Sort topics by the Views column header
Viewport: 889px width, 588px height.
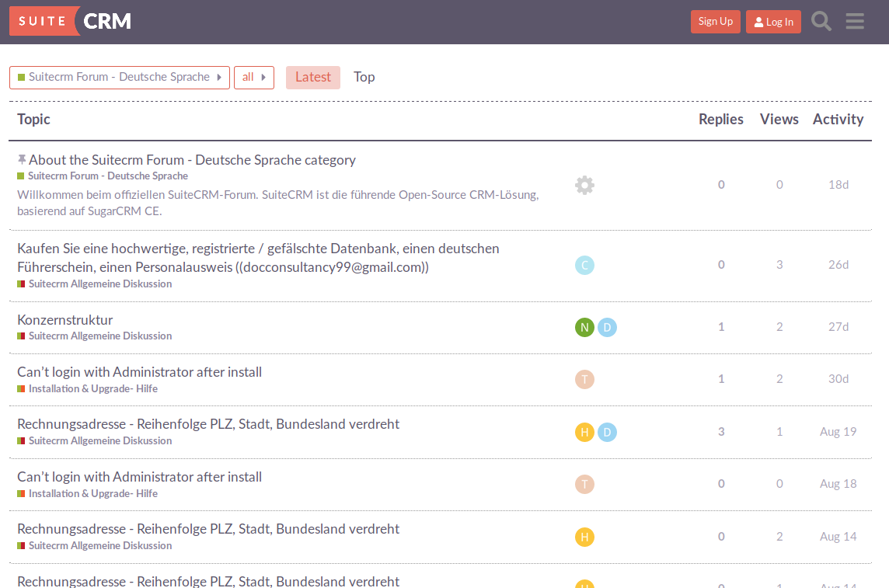coord(779,119)
